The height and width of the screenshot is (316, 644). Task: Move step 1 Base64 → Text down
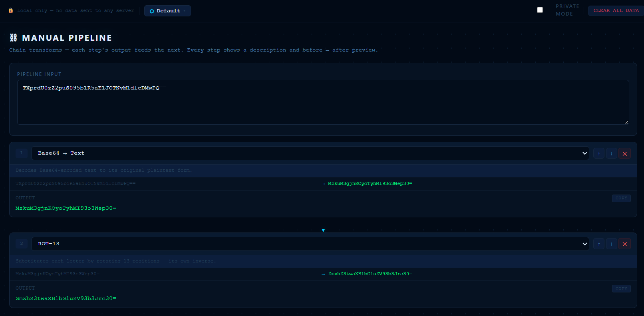coord(611,153)
